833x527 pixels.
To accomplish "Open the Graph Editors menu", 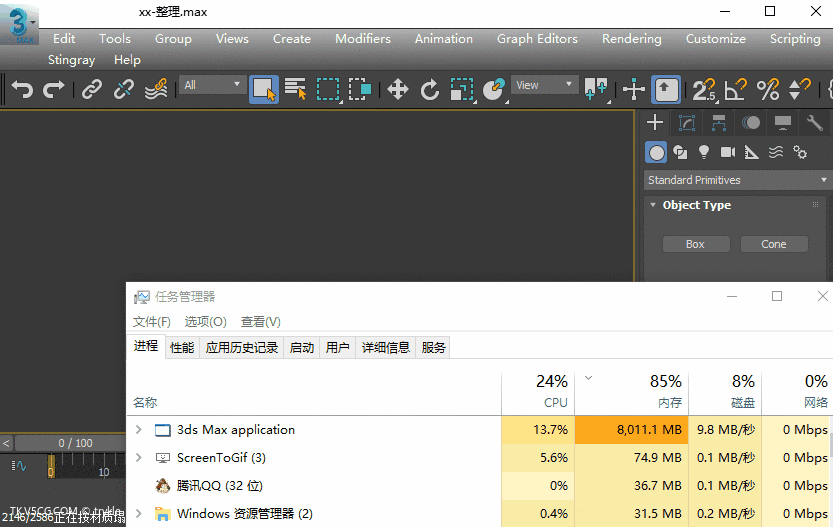I will (537, 39).
